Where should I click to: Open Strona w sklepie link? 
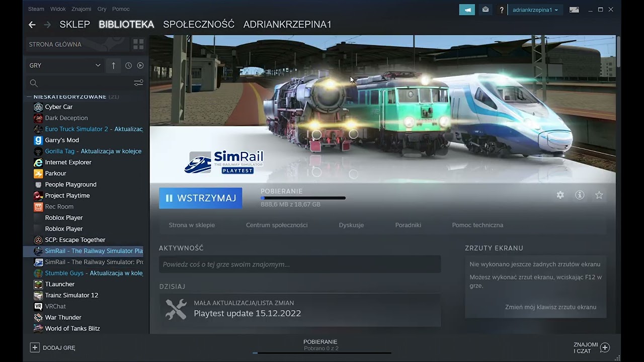192,225
